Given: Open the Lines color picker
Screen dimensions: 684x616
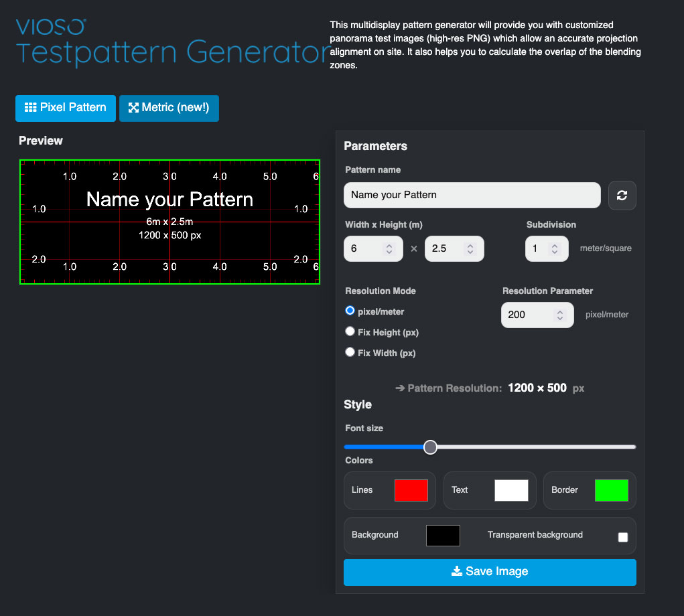Looking at the screenshot, I should point(411,490).
